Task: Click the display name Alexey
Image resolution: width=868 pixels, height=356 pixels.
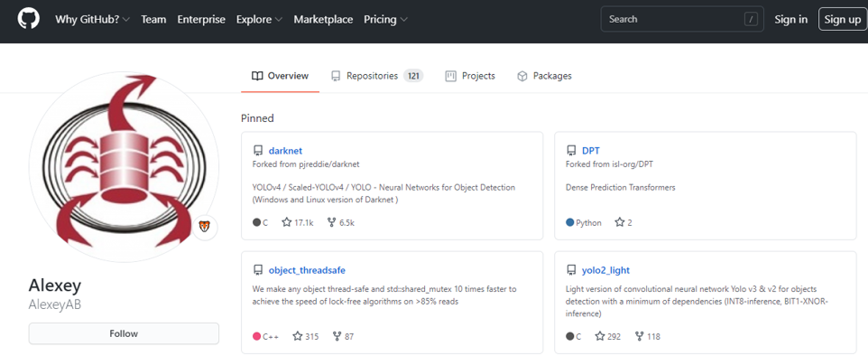Action: click(x=55, y=286)
